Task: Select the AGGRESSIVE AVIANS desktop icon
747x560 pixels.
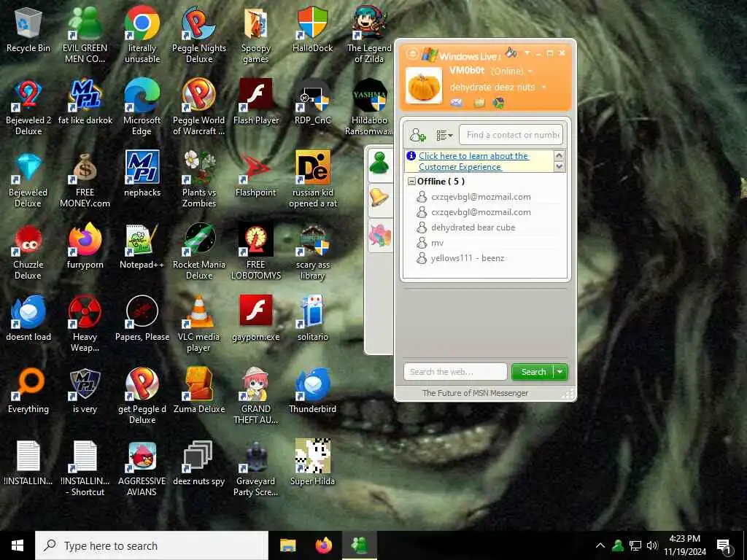Action: 142,469
